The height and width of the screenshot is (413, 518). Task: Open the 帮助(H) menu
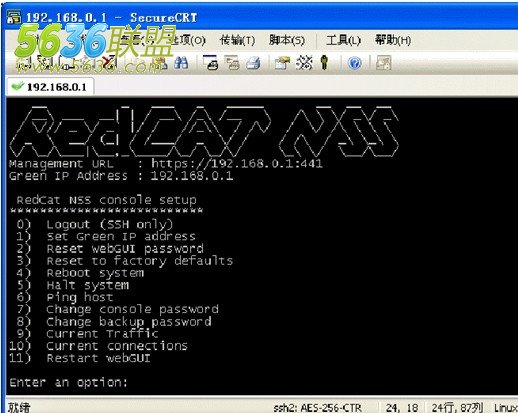(393, 40)
